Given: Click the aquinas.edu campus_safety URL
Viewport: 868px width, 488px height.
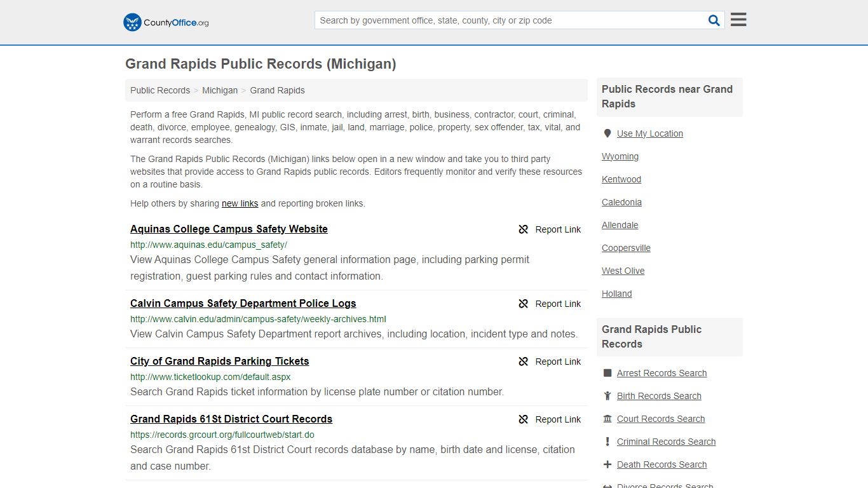Looking at the screenshot, I should (208, 245).
